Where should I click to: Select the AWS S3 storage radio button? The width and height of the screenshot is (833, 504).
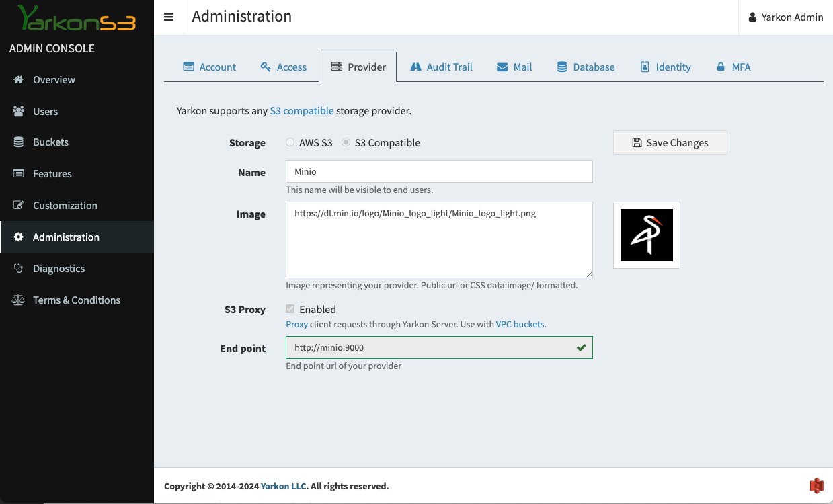(290, 142)
